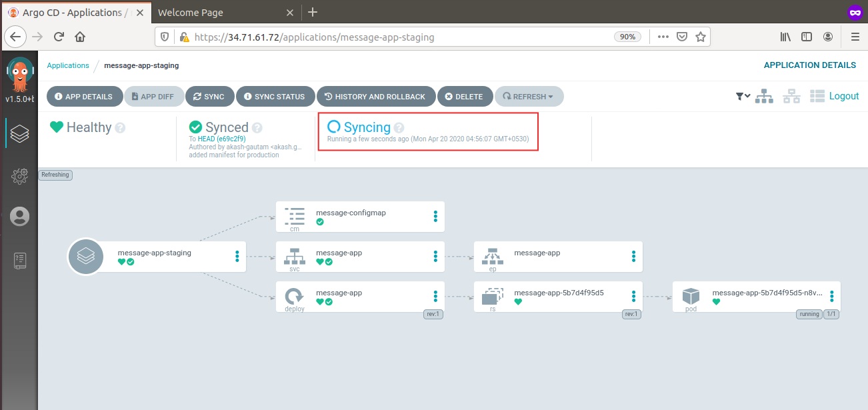Viewport: 868px width, 410px height.
Task: Open browser library icon
Action: (785, 37)
